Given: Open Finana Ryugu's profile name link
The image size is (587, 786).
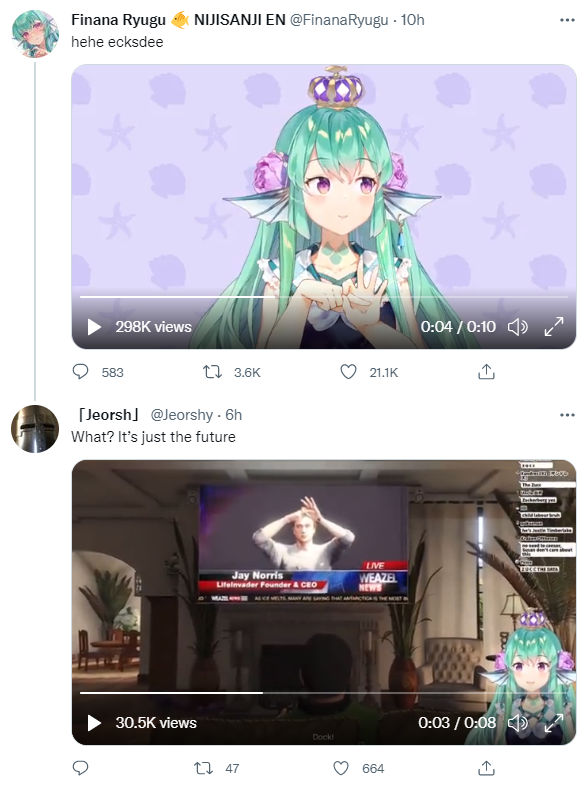Looking at the screenshot, I should (x=118, y=20).
